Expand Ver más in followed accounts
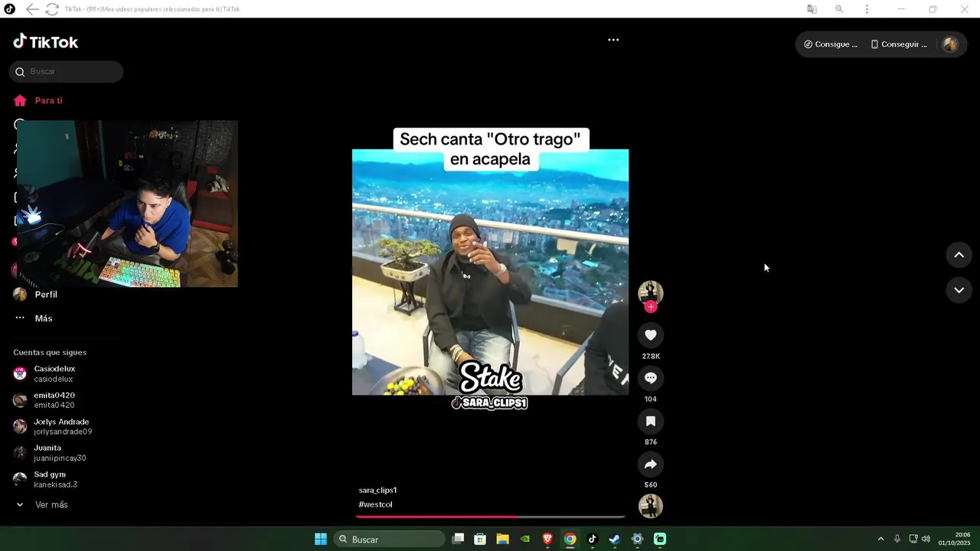This screenshot has width=980, height=551. (42, 505)
